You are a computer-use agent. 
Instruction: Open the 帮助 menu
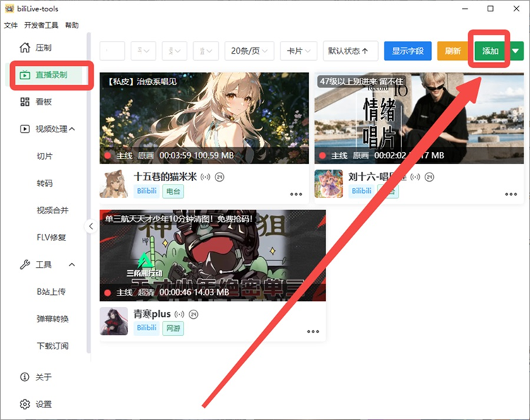[71, 25]
